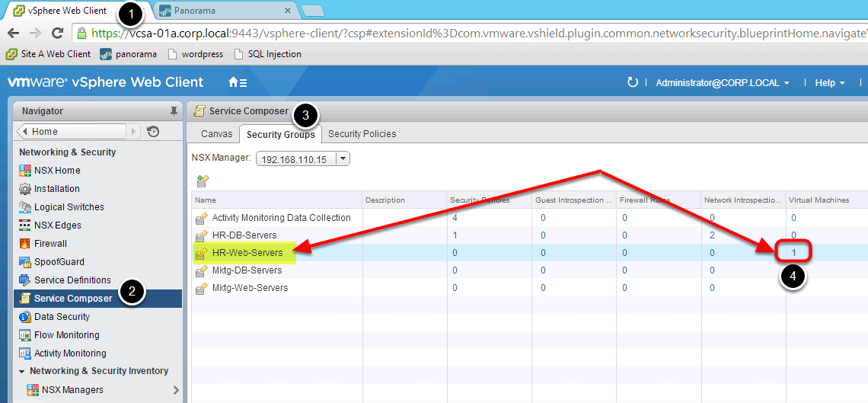
Task: Click the Activity Monitoring icon
Action: (x=25, y=353)
